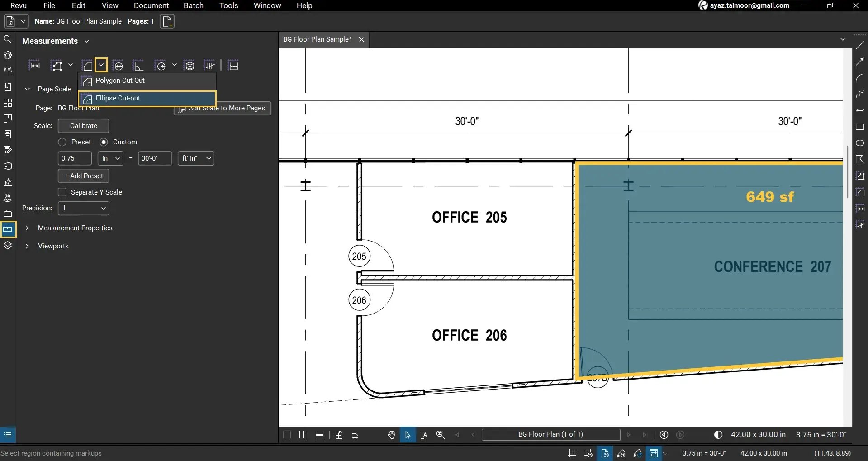Viewport: 868px width, 461px height.
Task: Open the ft' in" unit dropdown
Action: [196, 158]
